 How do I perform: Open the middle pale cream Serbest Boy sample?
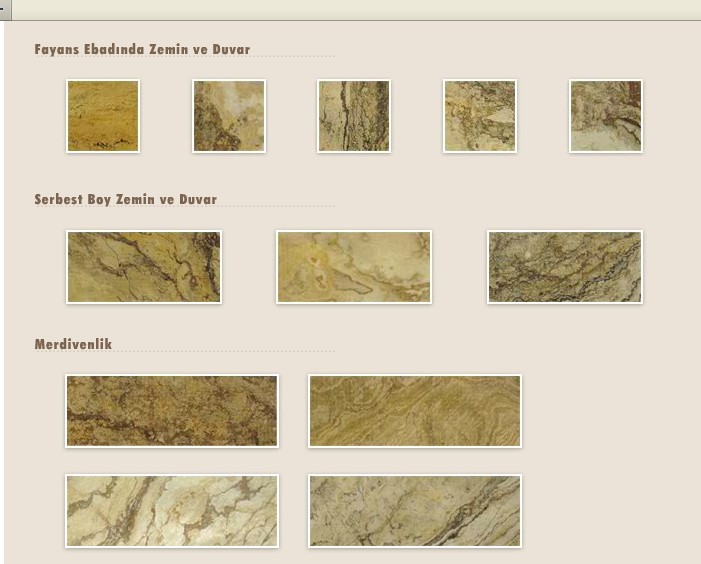pyautogui.click(x=354, y=267)
